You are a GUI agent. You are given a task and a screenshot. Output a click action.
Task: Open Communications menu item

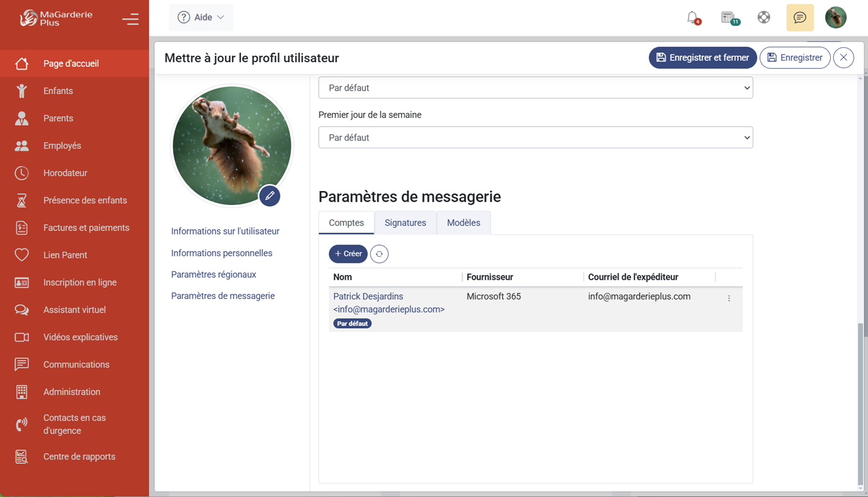point(76,364)
